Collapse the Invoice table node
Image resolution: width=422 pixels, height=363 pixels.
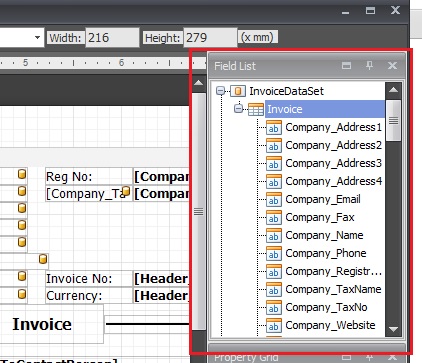[x=238, y=109]
